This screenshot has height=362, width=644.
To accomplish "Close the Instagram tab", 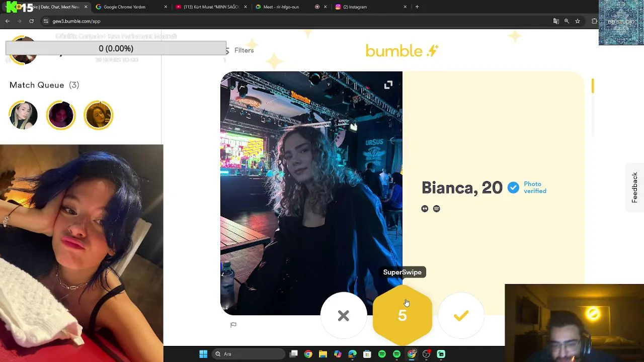I will coord(405,7).
